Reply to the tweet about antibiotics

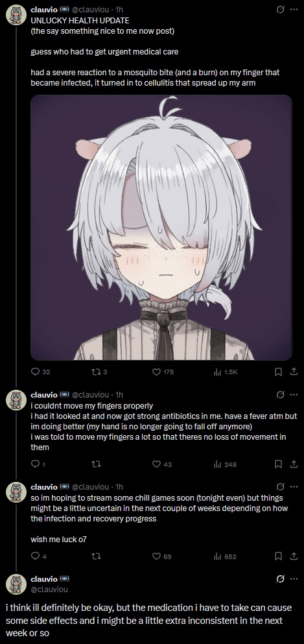point(38,464)
